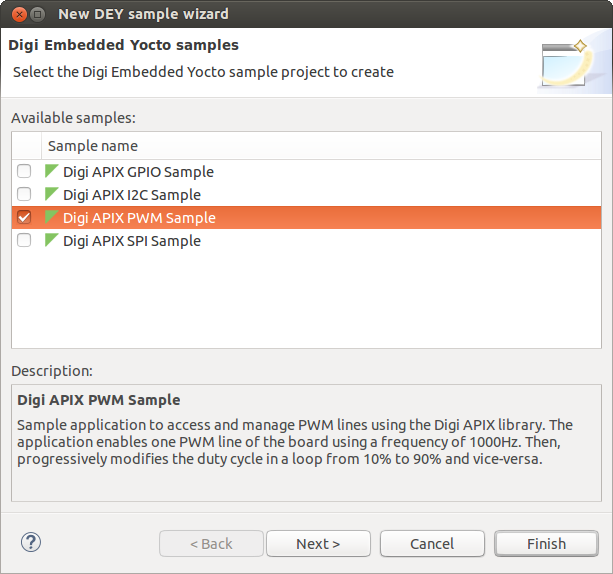Click the window maximize button in title bar
This screenshot has width=613, height=574.
(x=38, y=14)
